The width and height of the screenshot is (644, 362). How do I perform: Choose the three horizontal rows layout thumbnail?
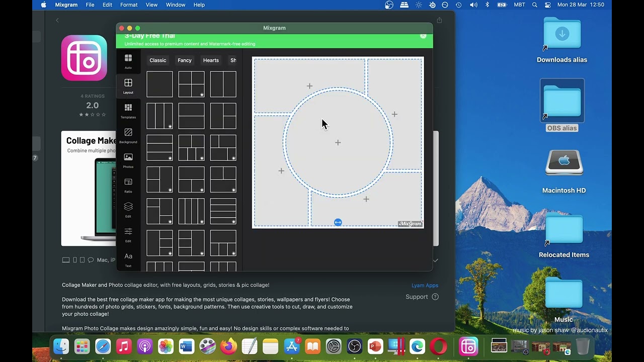[x=159, y=147]
